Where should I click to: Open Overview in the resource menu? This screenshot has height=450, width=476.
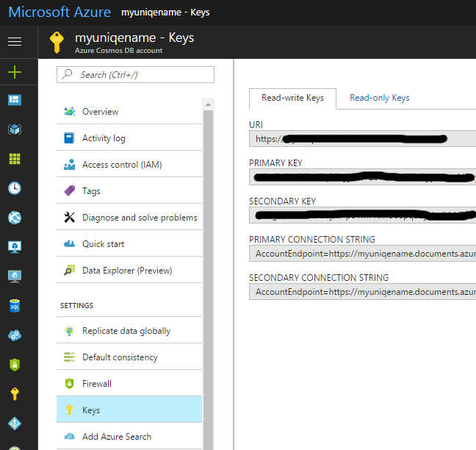coord(129,112)
